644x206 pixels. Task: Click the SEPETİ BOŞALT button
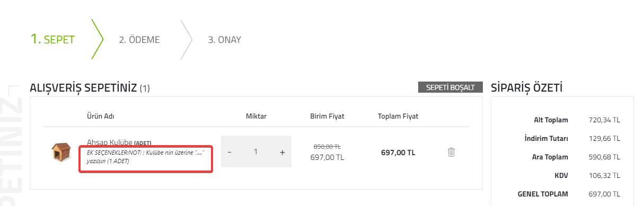coord(450,87)
